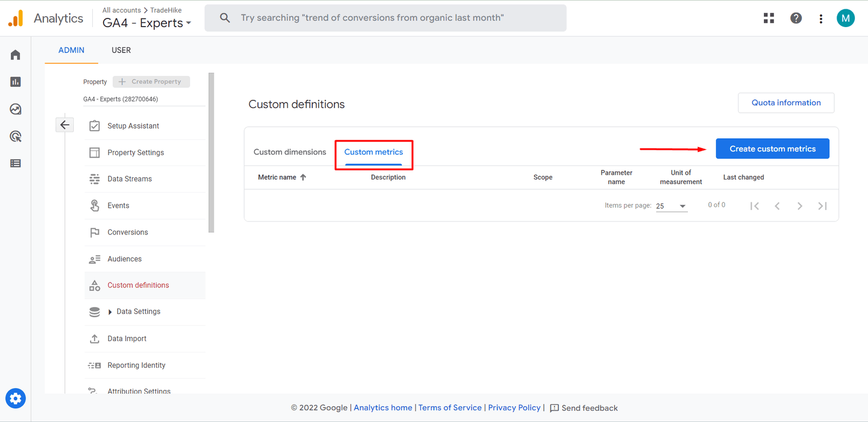Open Data Streams in the property menu

pyautogui.click(x=130, y=179)
